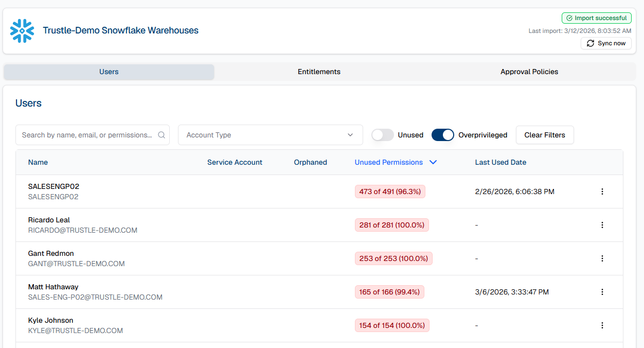The height and width of the screenshot is (348, 644).
Task: Open the kebab menu for Kyle Johnson
Action: point(602,325)
